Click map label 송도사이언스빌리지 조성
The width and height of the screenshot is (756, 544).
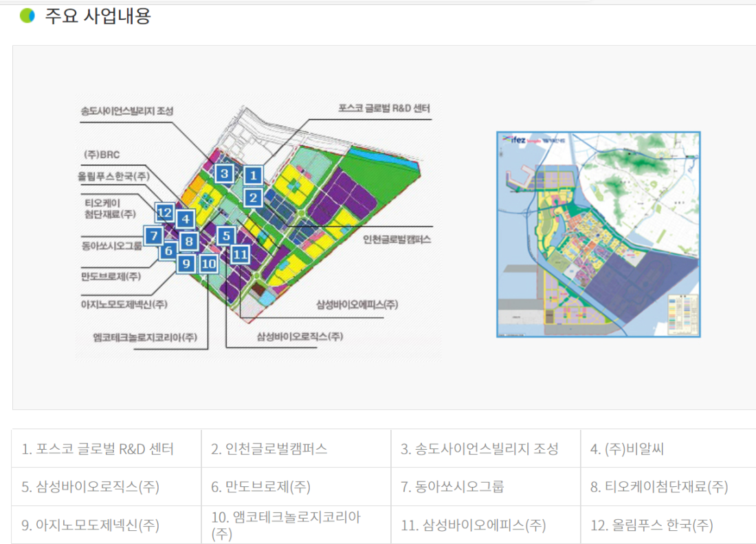pos(127,111)
